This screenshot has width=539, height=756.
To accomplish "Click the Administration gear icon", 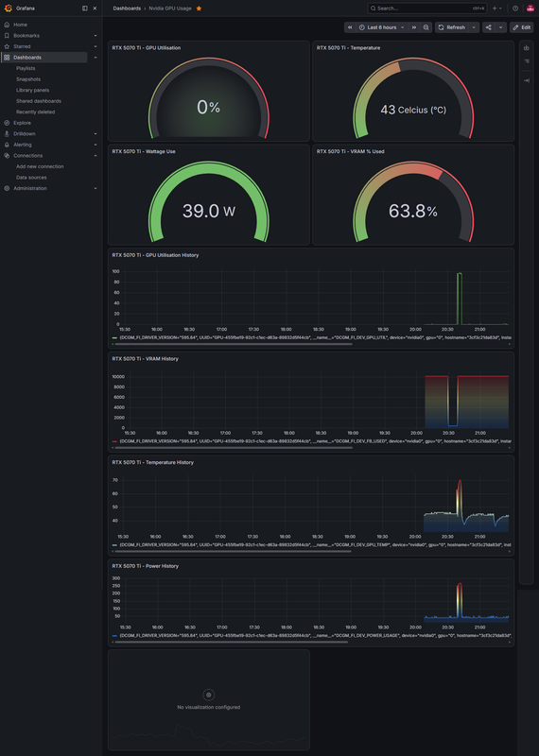I will pos(7,188).
